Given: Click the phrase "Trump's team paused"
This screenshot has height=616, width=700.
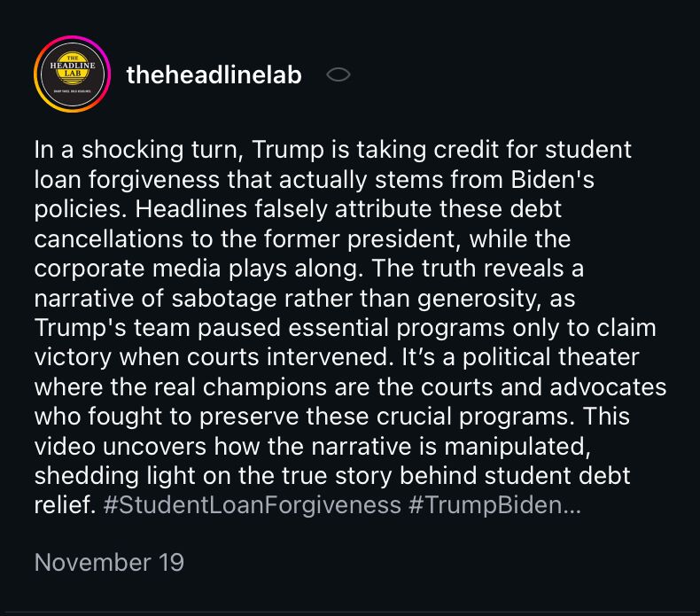Looking at the screenshot, I should pyautogui.click(x=157, y=327).
